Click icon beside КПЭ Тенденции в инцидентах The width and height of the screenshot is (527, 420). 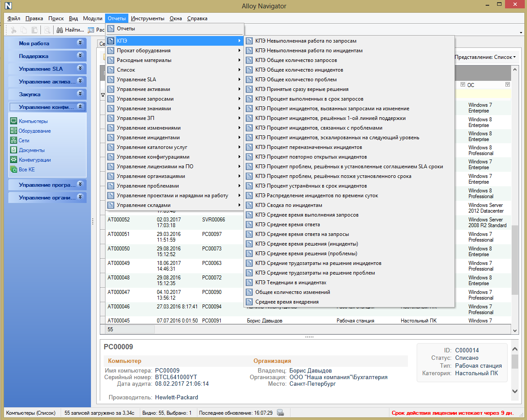(x=249, y=282)
